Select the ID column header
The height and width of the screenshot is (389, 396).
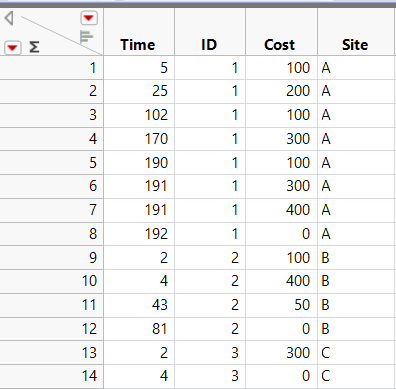tap(210, 32)
